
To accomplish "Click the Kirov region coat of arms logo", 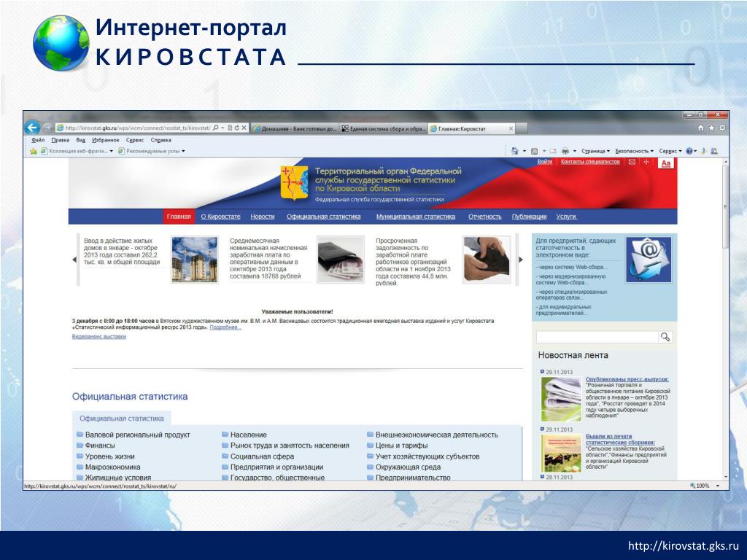I will coord(294,183).
